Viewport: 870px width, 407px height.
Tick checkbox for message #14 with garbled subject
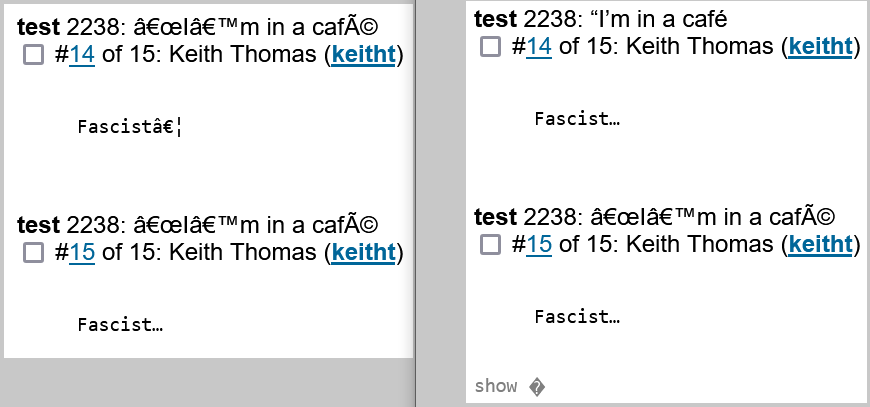(34, 56)
